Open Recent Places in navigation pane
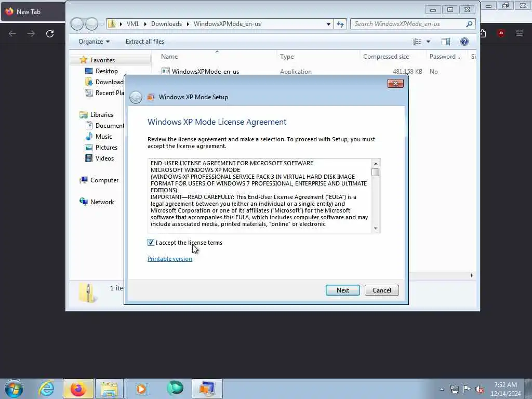Screen dimensions: 532x399 [104, 92]
